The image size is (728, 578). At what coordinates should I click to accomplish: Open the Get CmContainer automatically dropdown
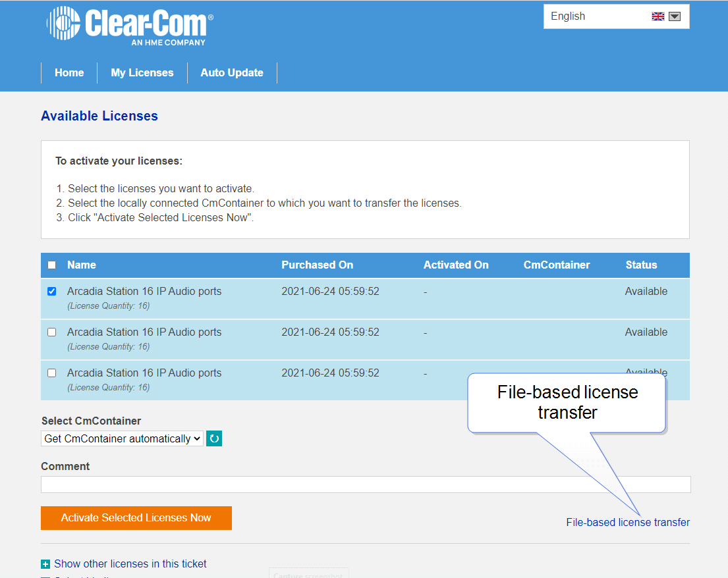coord(122,438)
